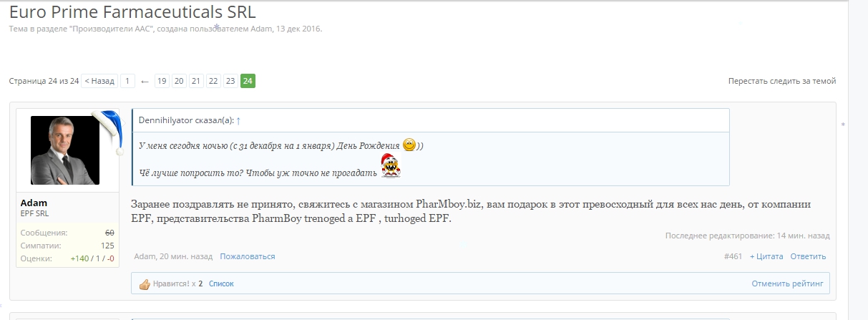This screenshot has width=868, height=320.
Task: Click the '< Назад' previous page button
Action: click(99, 81)
